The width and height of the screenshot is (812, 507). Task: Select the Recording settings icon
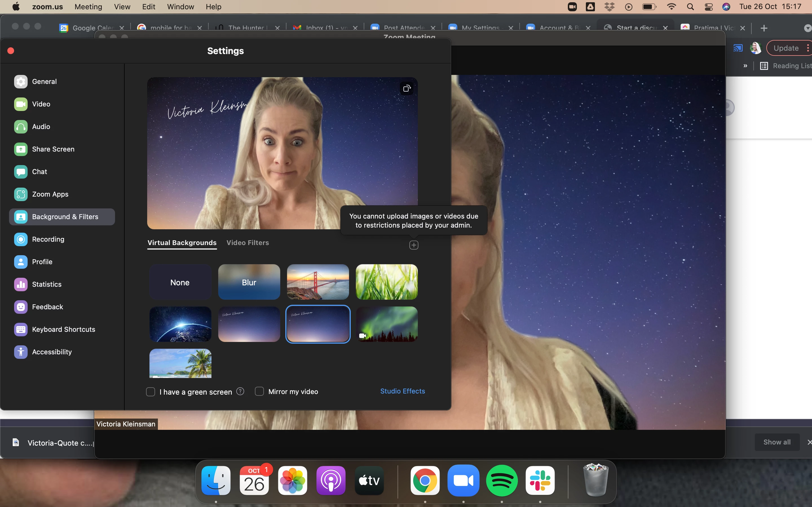(x=21, y=239)
